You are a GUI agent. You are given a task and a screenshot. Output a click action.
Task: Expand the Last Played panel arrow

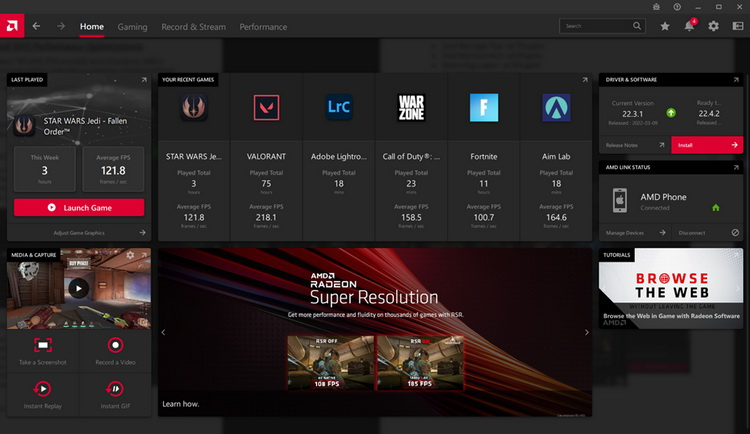coord(143,79)
